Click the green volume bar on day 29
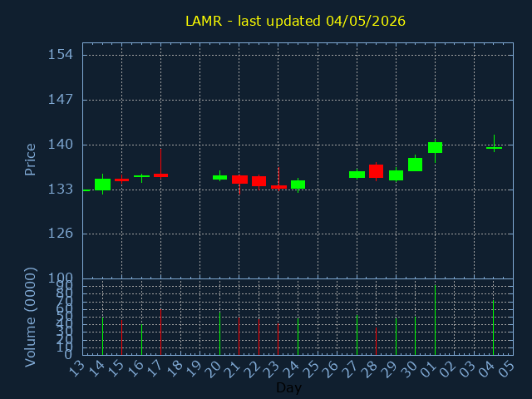Image resolution: width=532 pixels, height=399 pixels. (396, 336)
